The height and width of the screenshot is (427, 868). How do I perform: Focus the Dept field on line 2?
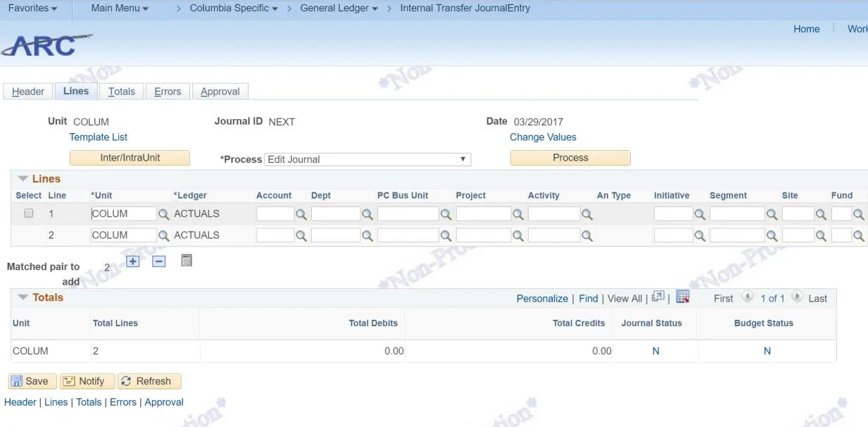(336, 235)
